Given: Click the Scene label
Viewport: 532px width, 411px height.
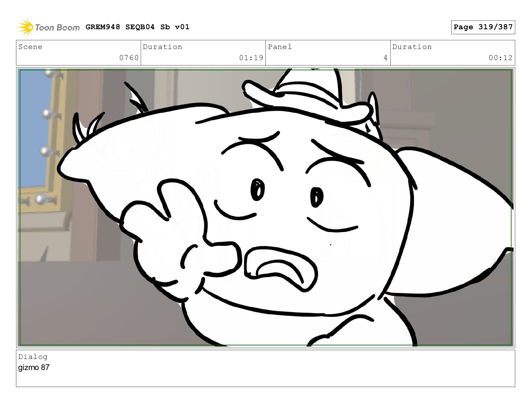Looking at the screenshot, I should pyautogui.click(x=31, y=47).
